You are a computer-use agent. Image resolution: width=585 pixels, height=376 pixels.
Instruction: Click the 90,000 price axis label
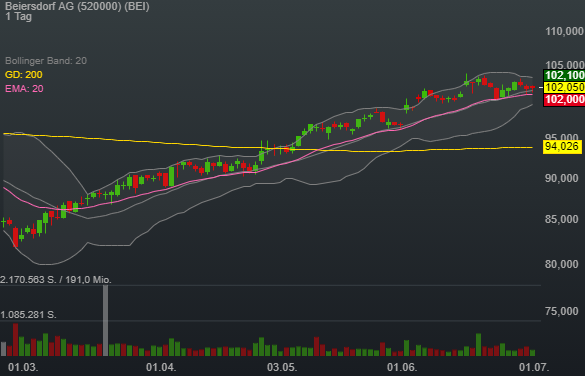tap(562, 178)
